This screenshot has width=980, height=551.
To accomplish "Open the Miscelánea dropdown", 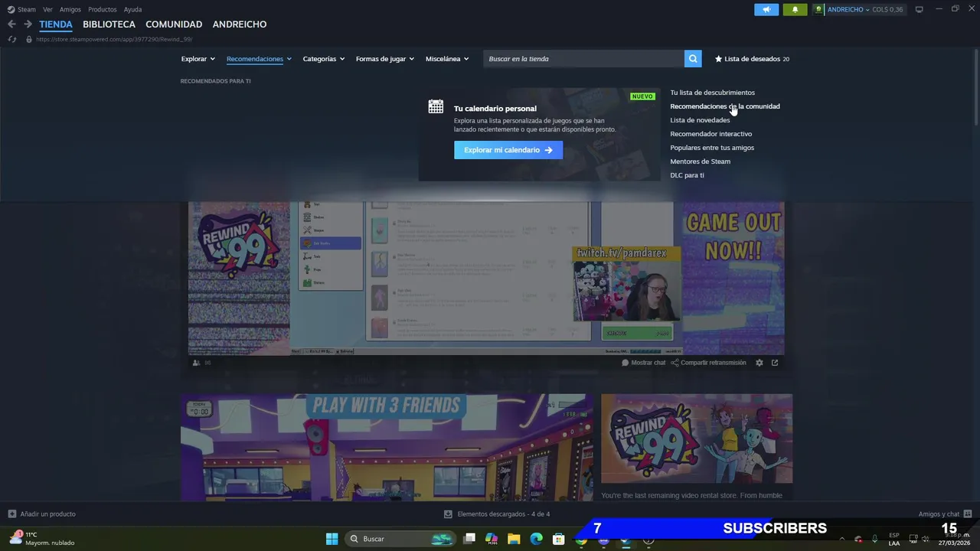I will pyautogui.click(x=447, y=59).
